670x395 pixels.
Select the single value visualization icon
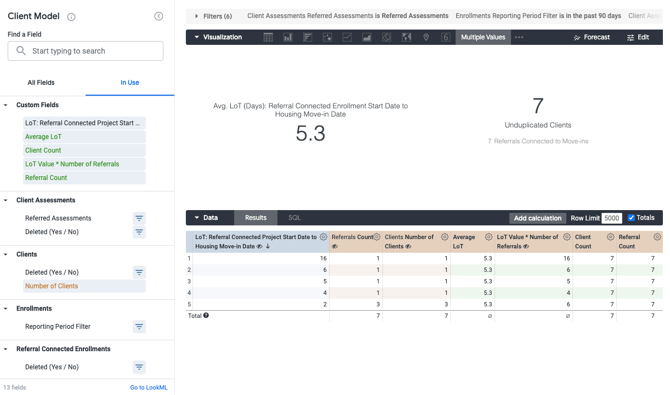(x=446, y=38)
